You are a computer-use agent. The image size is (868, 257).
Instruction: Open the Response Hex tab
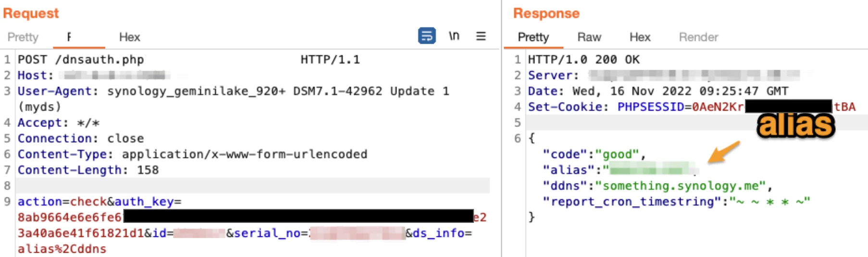[640, 37]
